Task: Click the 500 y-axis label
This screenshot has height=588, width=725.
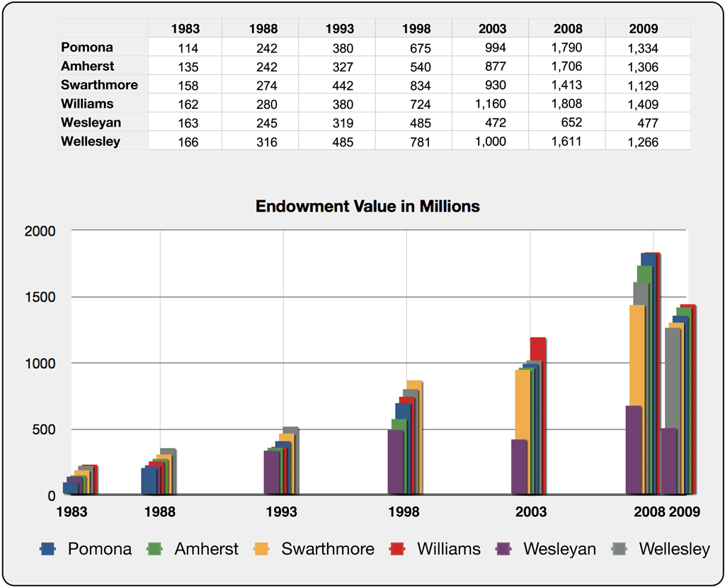Action: [x=44, y=430]
